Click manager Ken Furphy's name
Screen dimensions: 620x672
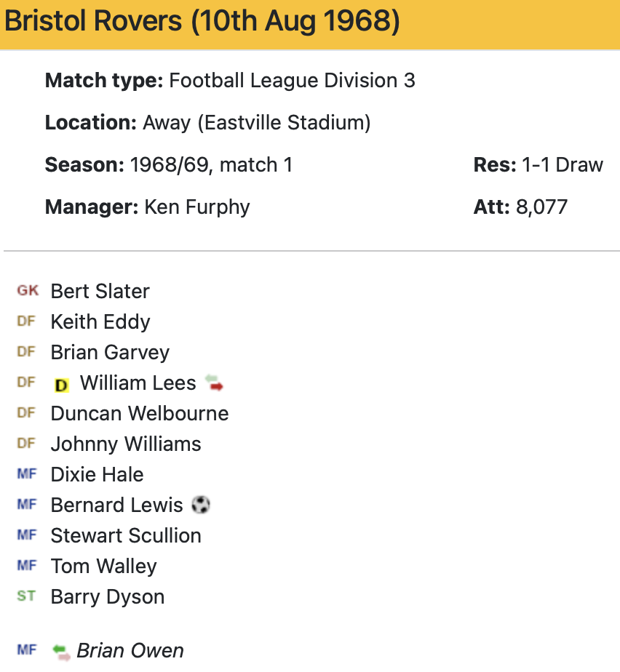(196, 207)
